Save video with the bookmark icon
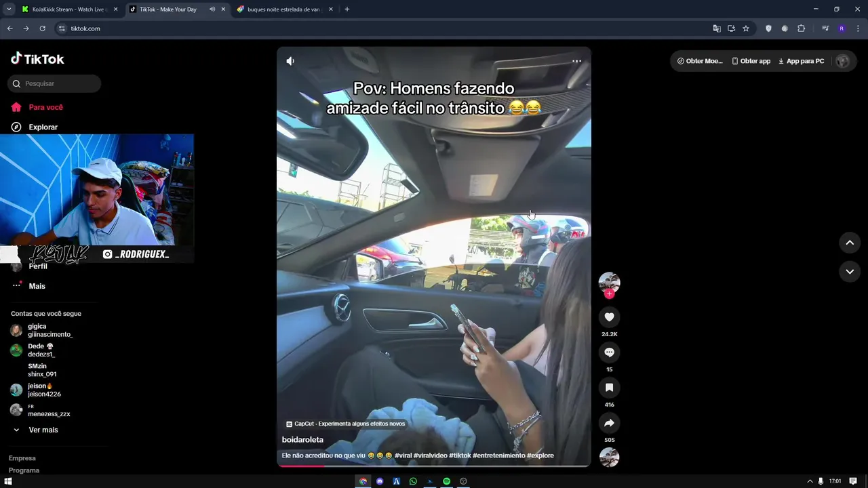 point(609,388)
